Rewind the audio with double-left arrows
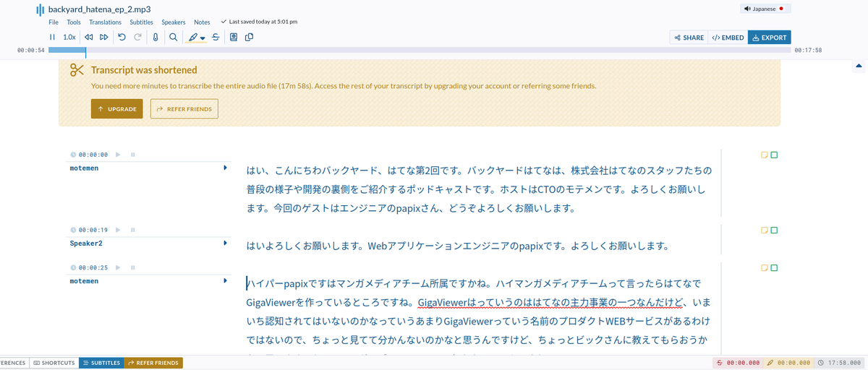Screen dimensions: 868x370 point(89,37)
